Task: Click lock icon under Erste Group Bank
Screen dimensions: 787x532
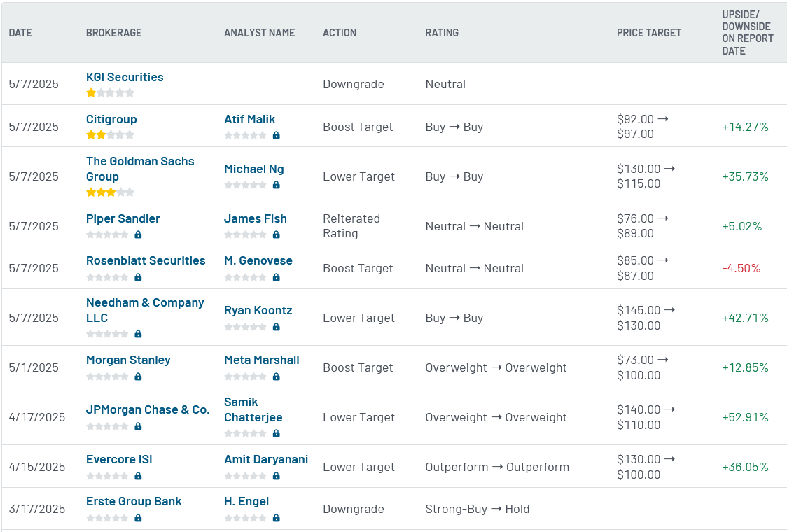Action: click(138, 518)
